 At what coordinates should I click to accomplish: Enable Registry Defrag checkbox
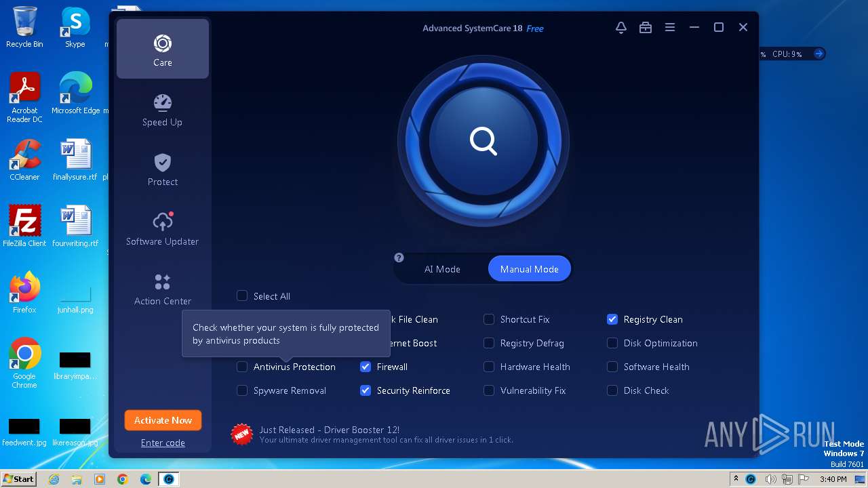tap(489, 343)
